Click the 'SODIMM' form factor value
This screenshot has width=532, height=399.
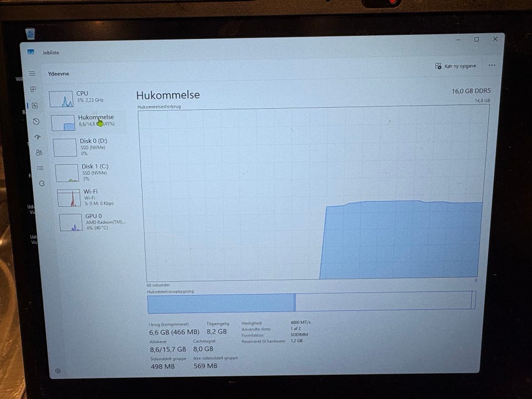coord(299,335)
